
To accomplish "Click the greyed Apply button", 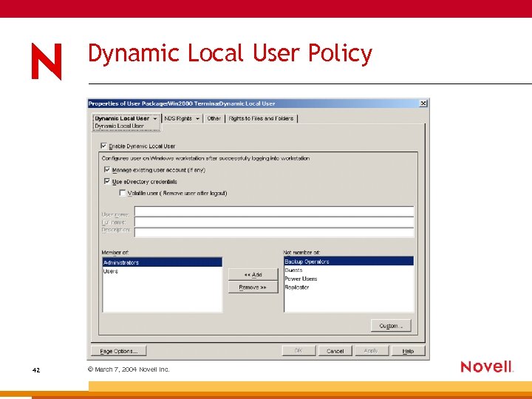I will (x=371, y=351).
